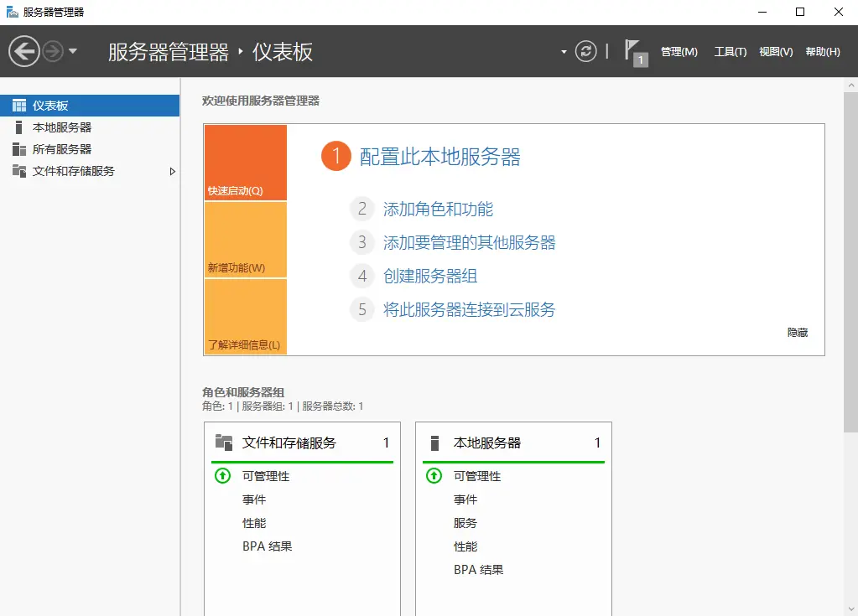The height and width of the screenshot is (616, 858).
Task: Open 可管理性 in 文件和存储服务 tile
Action: pyautogui.click(x=266, y=476)
